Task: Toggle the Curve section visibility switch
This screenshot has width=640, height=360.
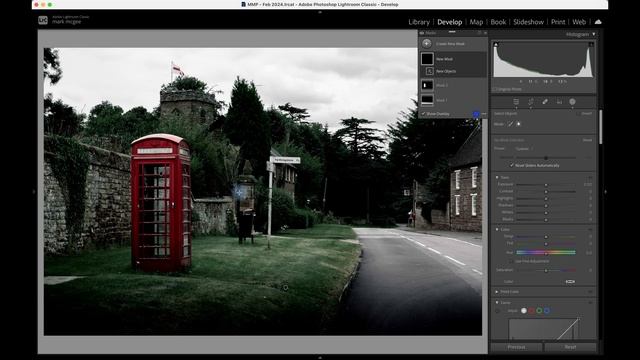Action: [590, 302]
